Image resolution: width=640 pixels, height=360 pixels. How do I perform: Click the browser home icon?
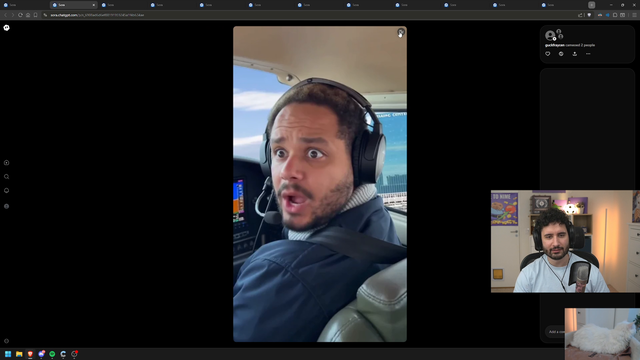coord(28,15)
